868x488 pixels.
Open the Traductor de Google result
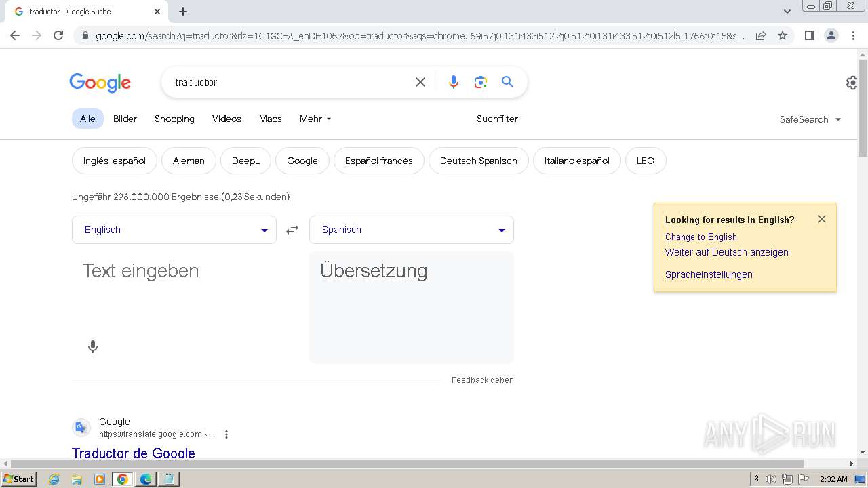click(134, 453)
